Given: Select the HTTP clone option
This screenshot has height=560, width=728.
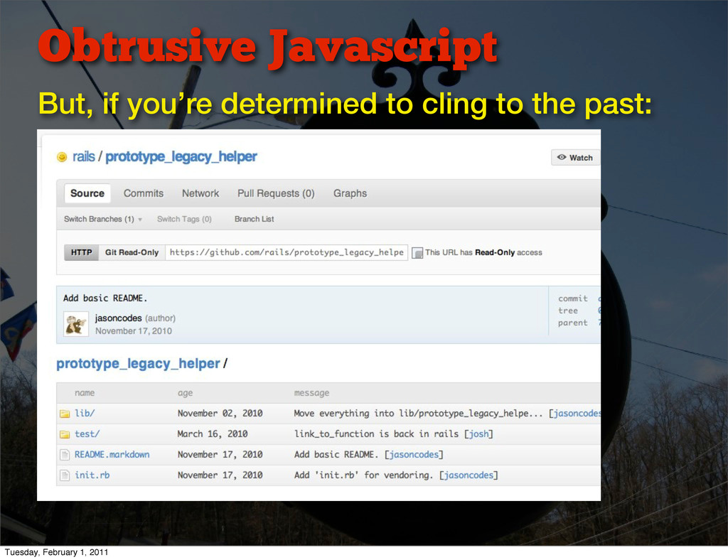Looking at the screenshot, I should (x=81, y=252).
